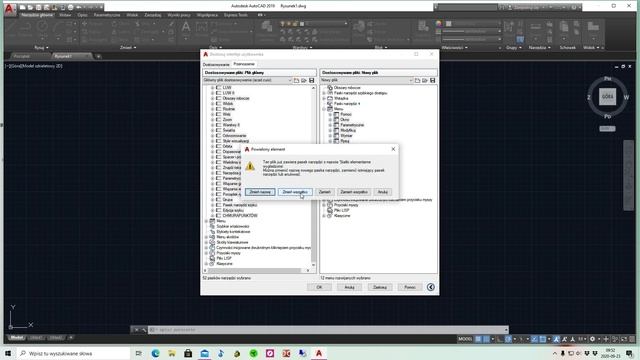Select the Obszary robocze item in the left tree
The height and width of the screenshot is (360, 640).
[236, 98]
